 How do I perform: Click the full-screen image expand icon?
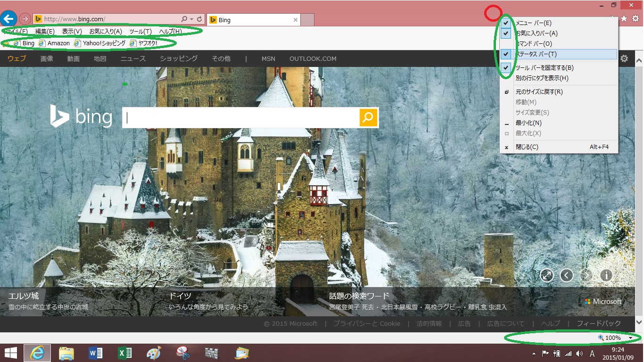pos(547,275)
